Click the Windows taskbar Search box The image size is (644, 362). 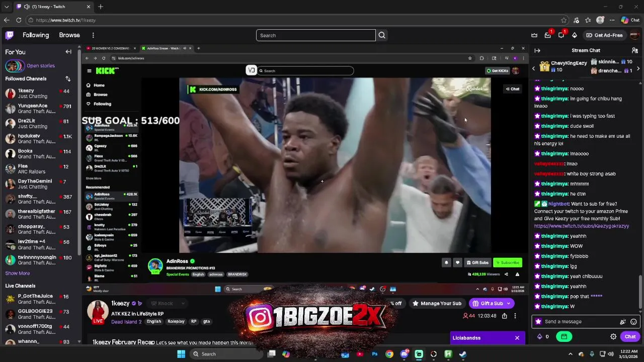[x=226, y=354]
